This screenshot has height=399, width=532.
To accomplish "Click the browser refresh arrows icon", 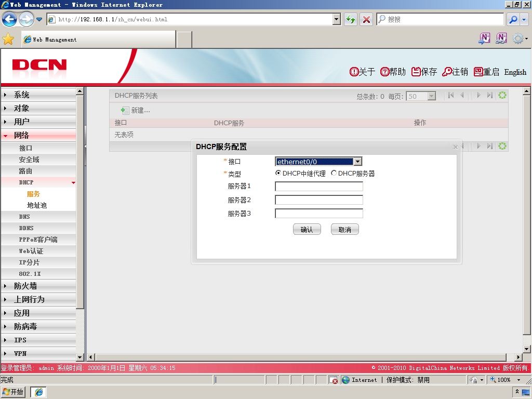I will [x=351, y=19].
